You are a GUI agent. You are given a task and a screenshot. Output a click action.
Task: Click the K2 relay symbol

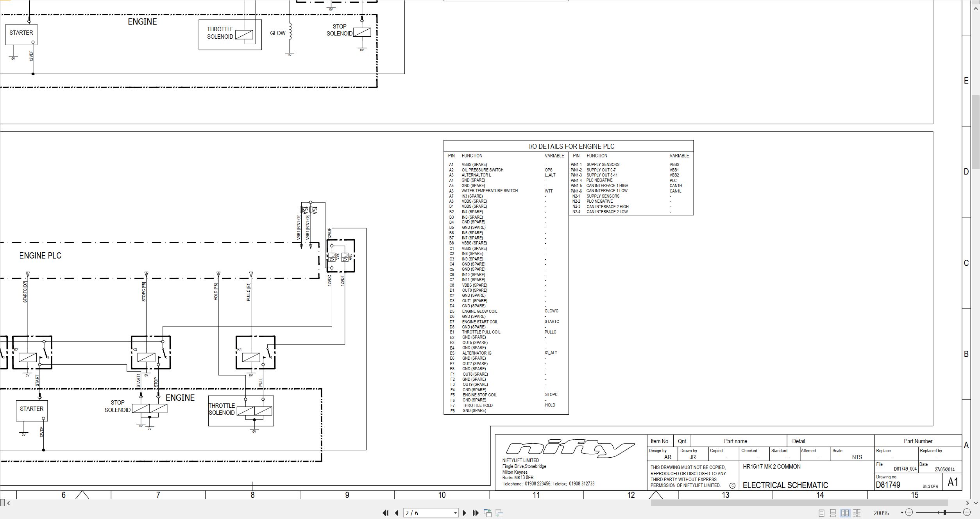tap(32, 353)
